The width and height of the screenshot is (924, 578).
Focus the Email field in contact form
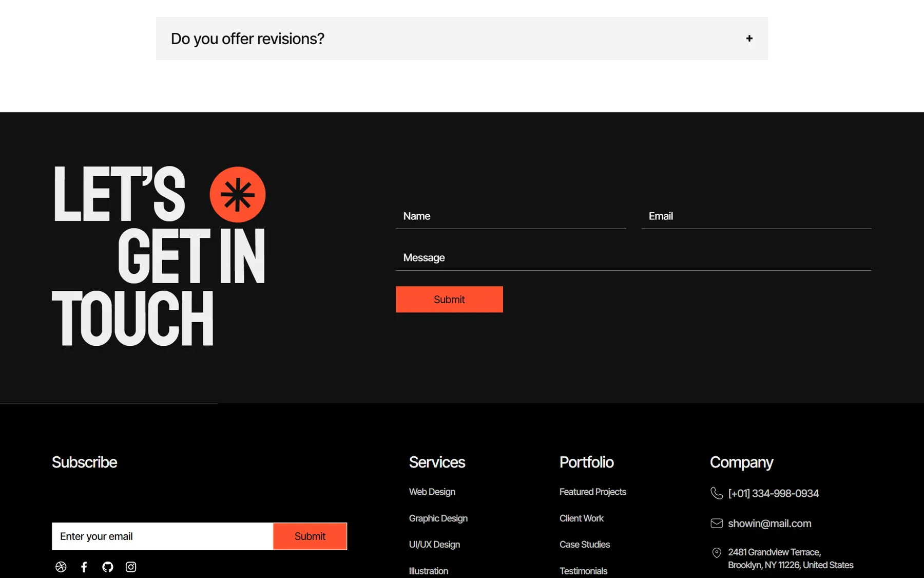pos(756,216)
